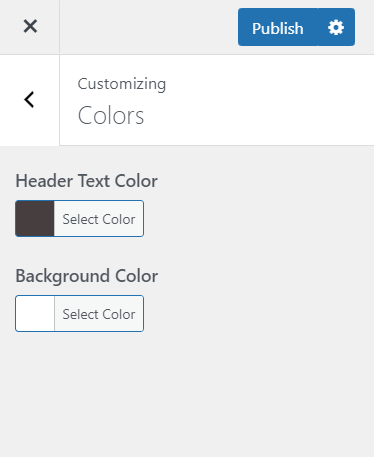Image resolution: width=374 pixels, height=457 pixels.
Task: Exit customizing using the cross icon
Action: point(30,26)
